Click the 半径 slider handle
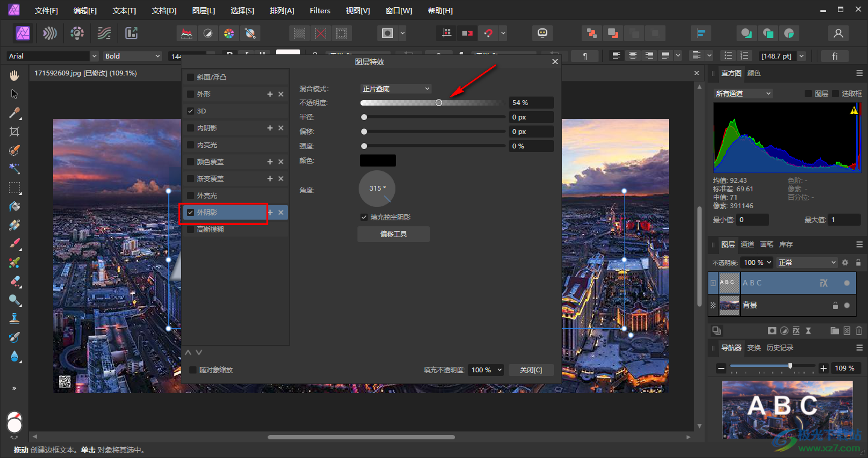Screen dimensions: 868x458 click(364, 117)
